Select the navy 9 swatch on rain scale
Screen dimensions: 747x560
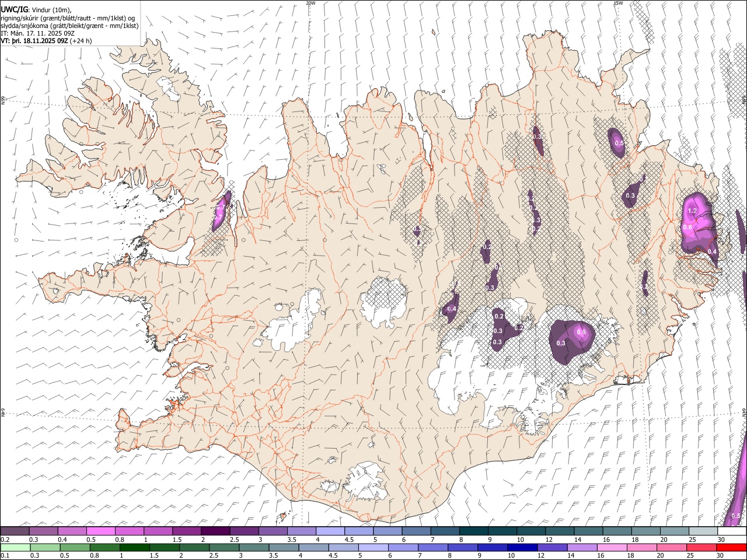(492, 548)
